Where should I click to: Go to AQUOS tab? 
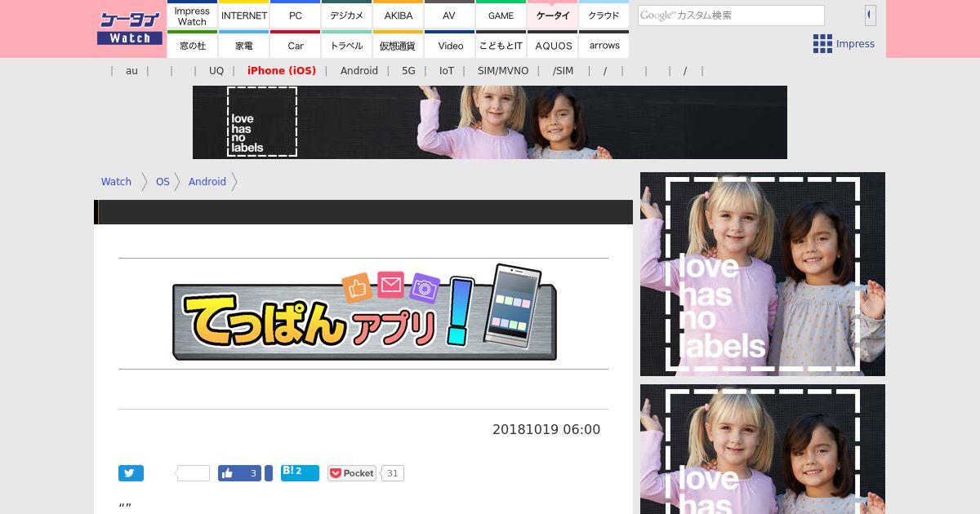[x=553, y=45]
